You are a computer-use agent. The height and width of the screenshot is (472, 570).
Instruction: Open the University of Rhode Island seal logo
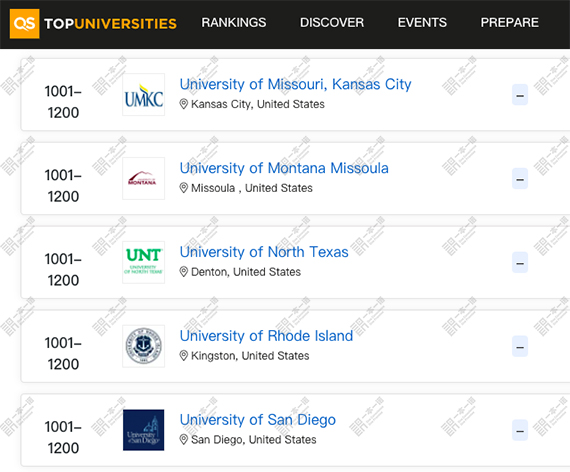[x=144, y=346]
